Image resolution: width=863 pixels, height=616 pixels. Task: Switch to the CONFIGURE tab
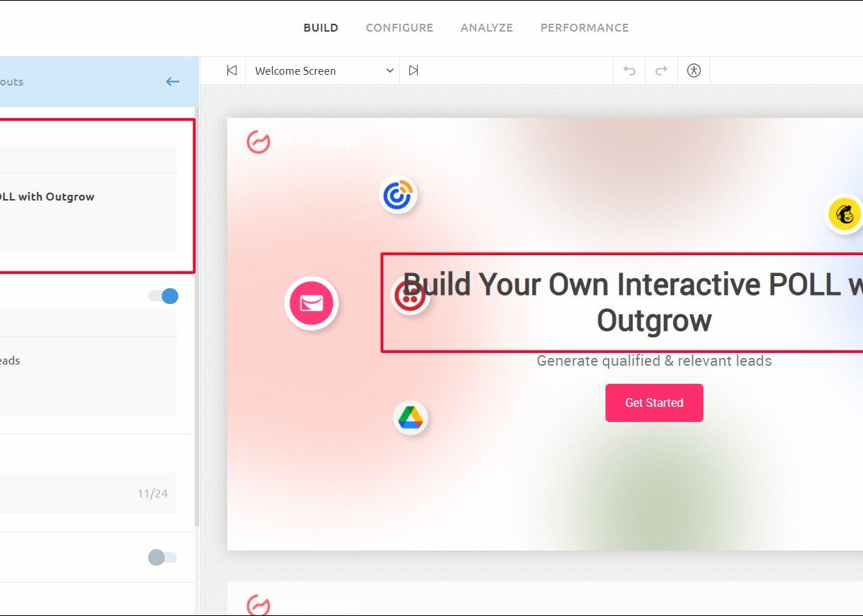399,28
